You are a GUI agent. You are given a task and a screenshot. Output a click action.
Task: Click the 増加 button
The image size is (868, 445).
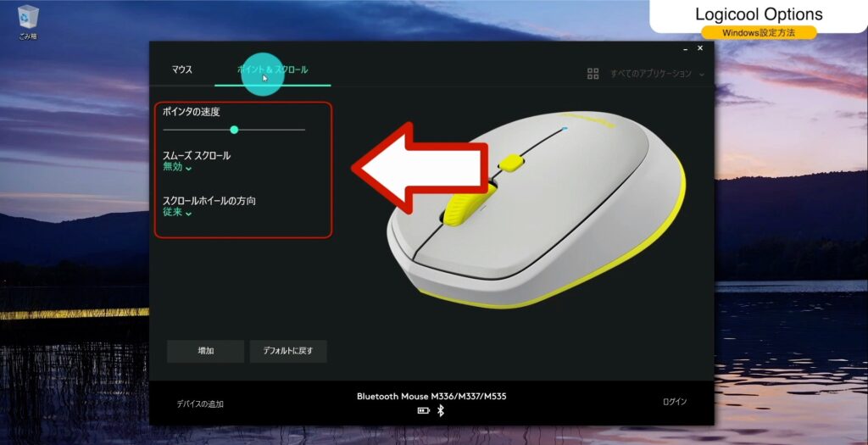206,351
